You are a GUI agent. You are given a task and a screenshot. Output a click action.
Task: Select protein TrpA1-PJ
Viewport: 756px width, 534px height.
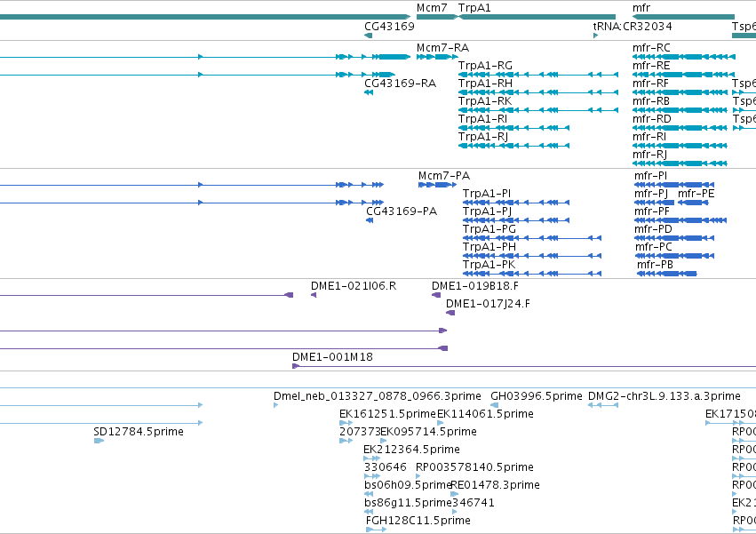487,211
